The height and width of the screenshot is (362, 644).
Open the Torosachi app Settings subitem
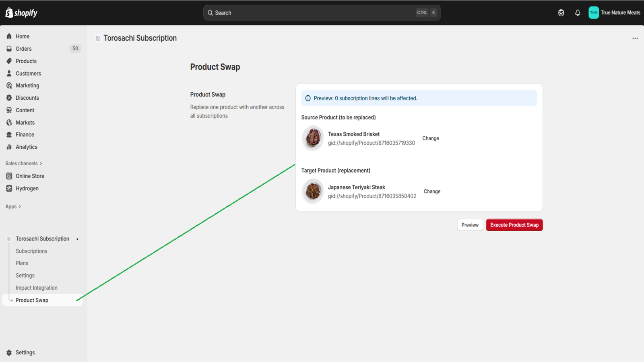pos(25,276)
